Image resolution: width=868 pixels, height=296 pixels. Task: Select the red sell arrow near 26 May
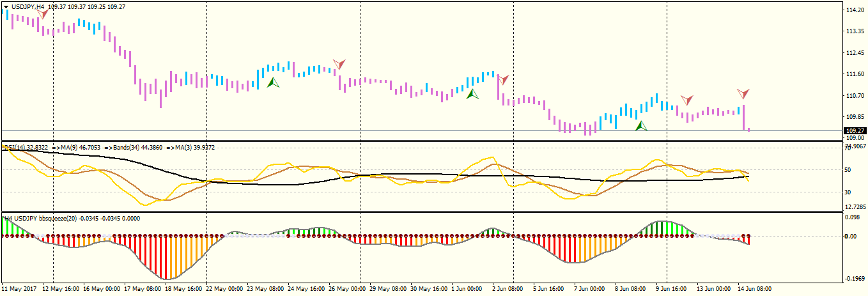pos(339,64)
